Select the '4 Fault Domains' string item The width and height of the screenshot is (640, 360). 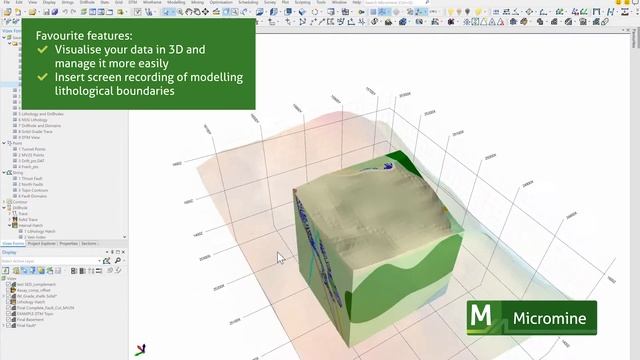[x=32, y=196]
